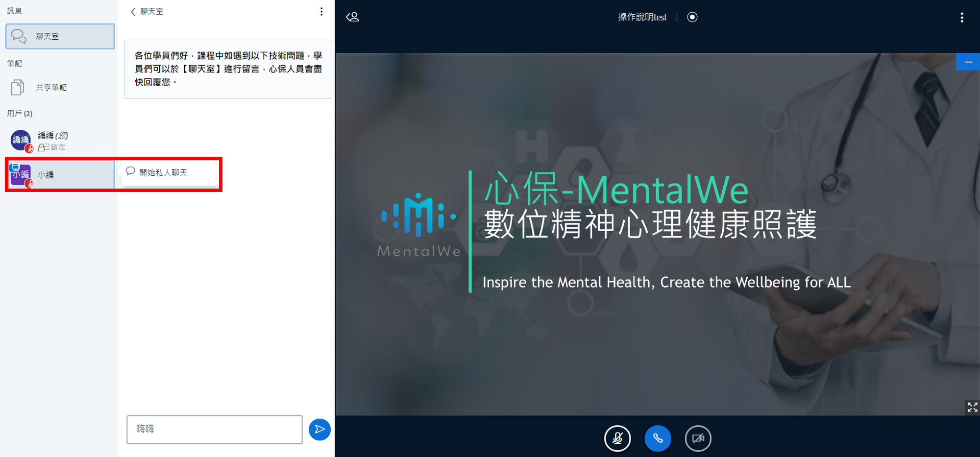Leave audio with blue phone button
This screenshot has height=457, width=980.
(x=658, y=438)
